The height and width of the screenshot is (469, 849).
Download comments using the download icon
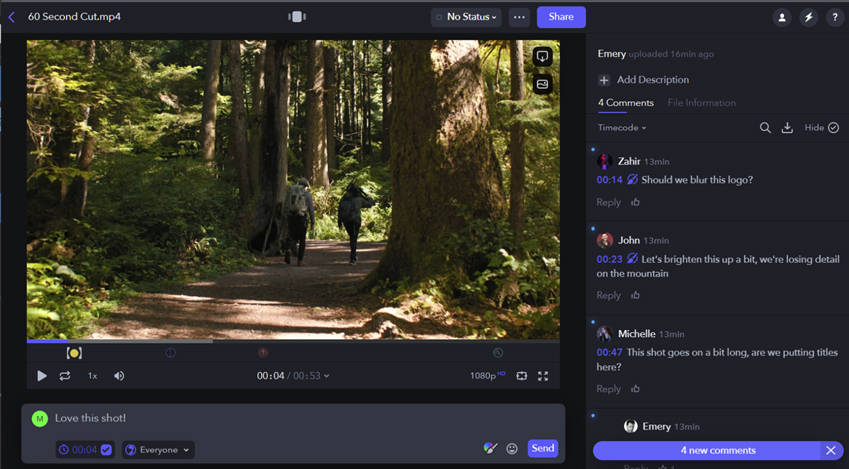[x=787, y=128]
